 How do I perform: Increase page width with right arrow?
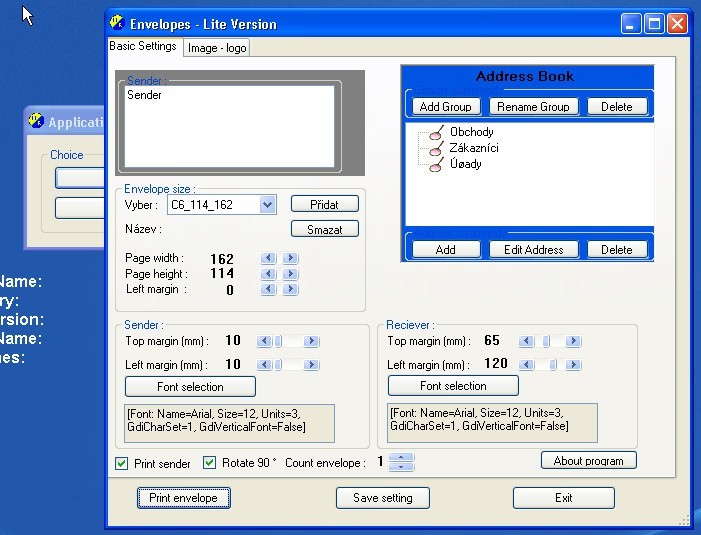[x=290, y=258]
